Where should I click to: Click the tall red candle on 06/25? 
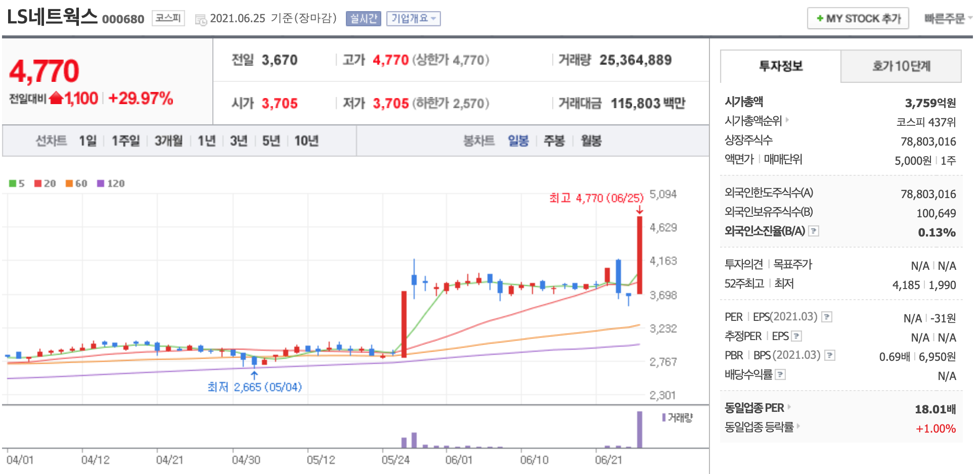(x=640, y=255)
